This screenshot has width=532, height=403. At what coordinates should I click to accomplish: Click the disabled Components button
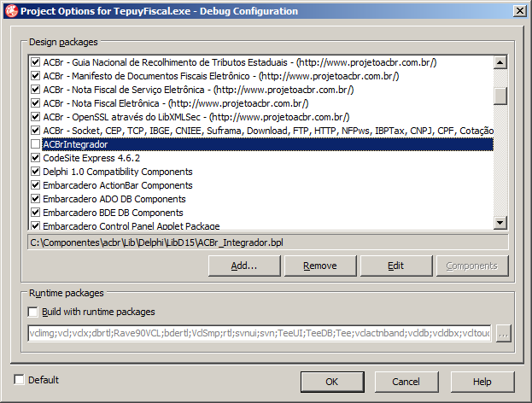(x=472, y=266)
